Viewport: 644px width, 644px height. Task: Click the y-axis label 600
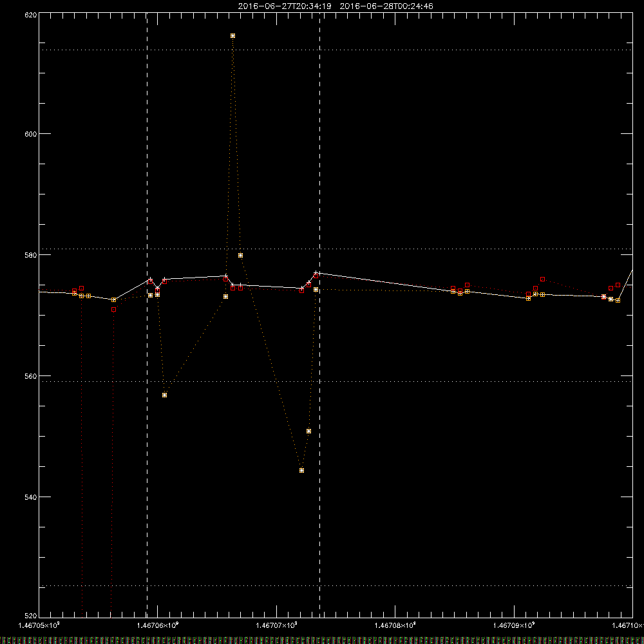tap(31, 134)
